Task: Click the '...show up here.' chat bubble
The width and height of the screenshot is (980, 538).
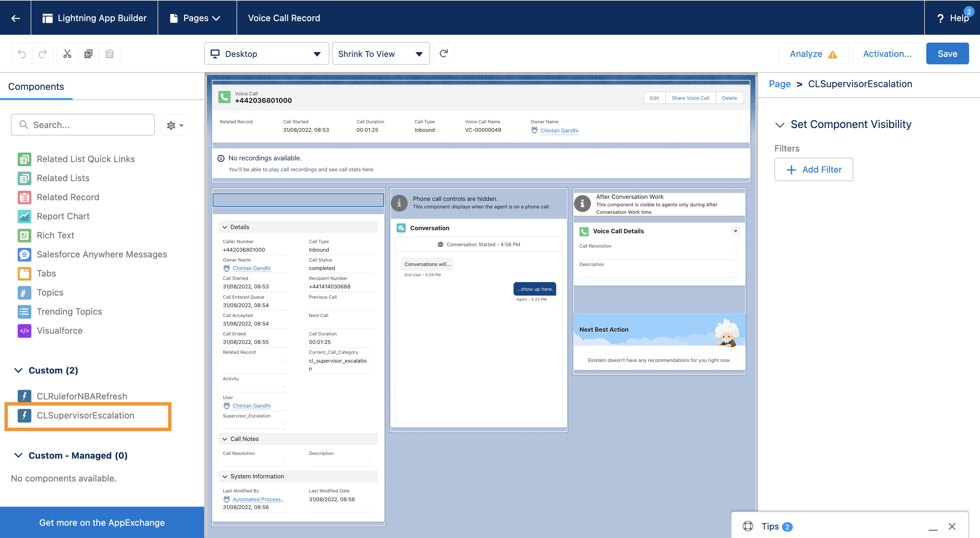Action: pyautogui.click(x=535, y=289)
